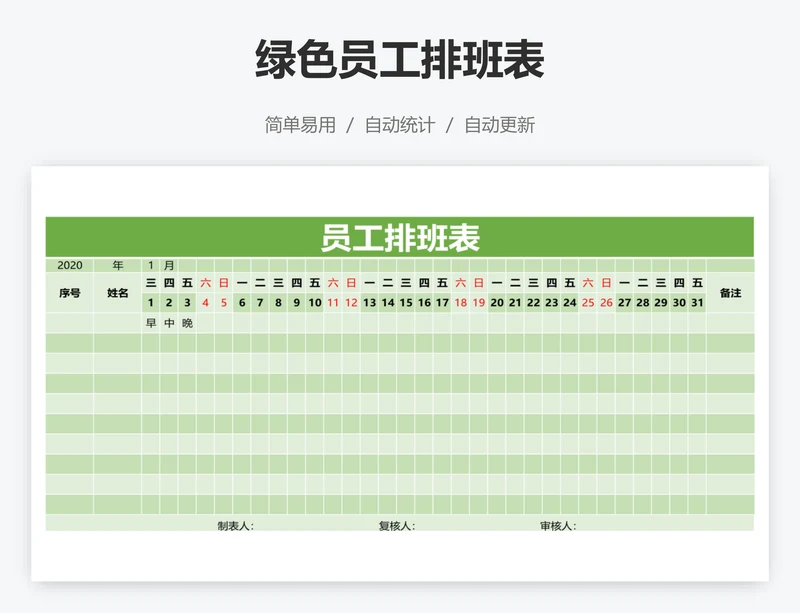Screen dimensions: 800x613
Task: Click the red 六 weekday above date 4
Action: coord(206,283)
